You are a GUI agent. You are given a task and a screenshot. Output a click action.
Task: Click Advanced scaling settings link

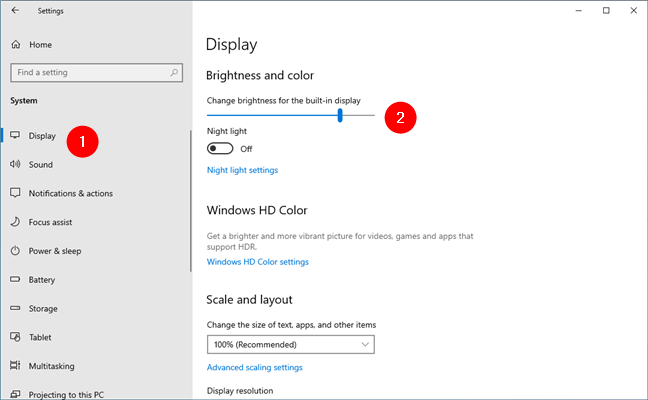coord(254,367)
